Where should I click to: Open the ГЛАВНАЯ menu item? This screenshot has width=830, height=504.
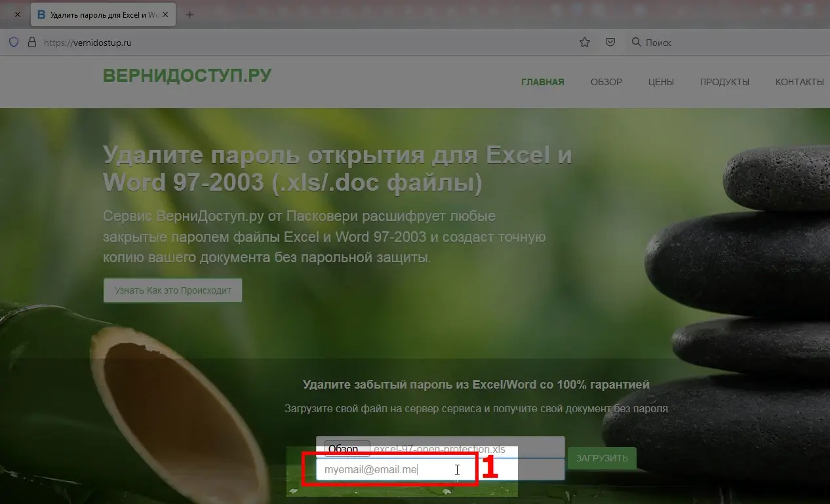pos(543,82)
